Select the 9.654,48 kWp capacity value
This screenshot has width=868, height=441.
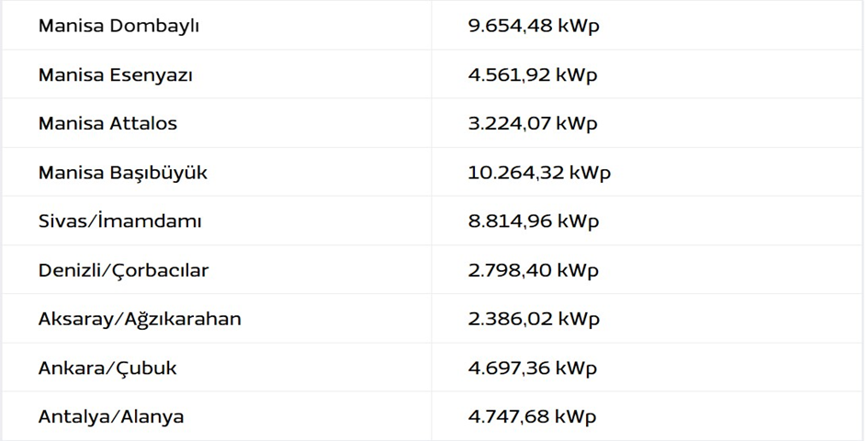point(533,26)
